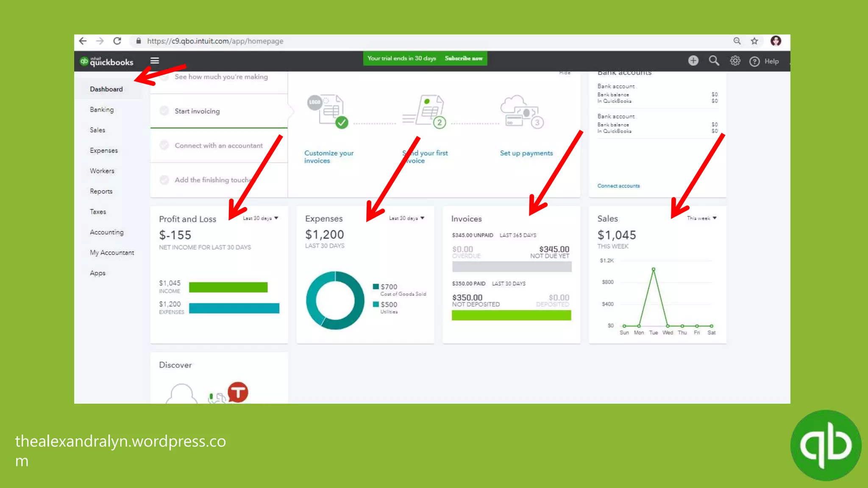868x488 pixels.
Task: Check the Connect with an accountant circle
Action: pos(164,145)
